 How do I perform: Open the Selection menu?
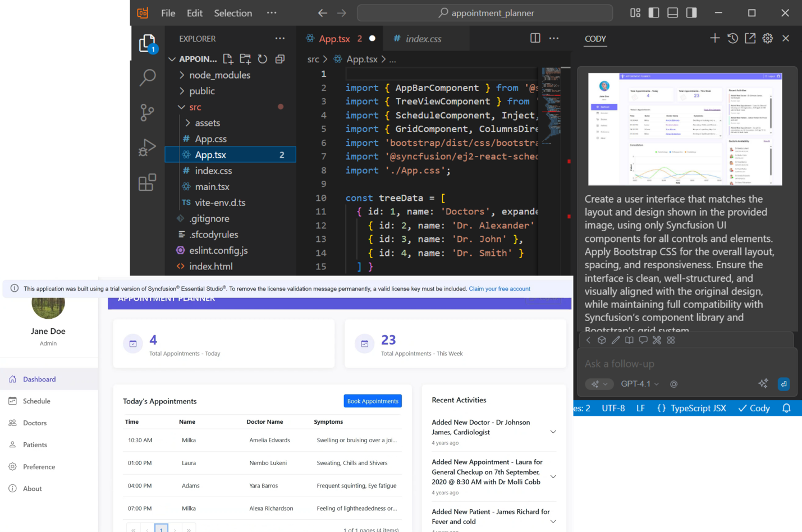232,13
